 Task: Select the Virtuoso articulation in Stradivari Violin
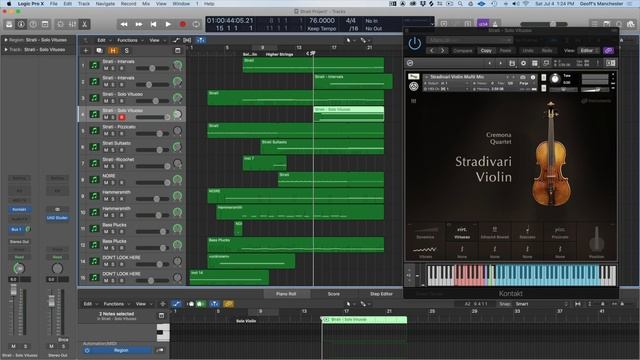coord(462,233)
